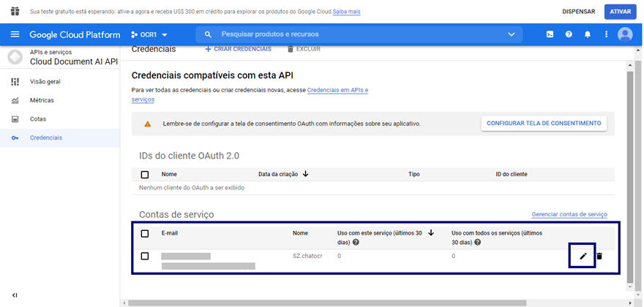Click the Credenciais key icon

point(15,138)
